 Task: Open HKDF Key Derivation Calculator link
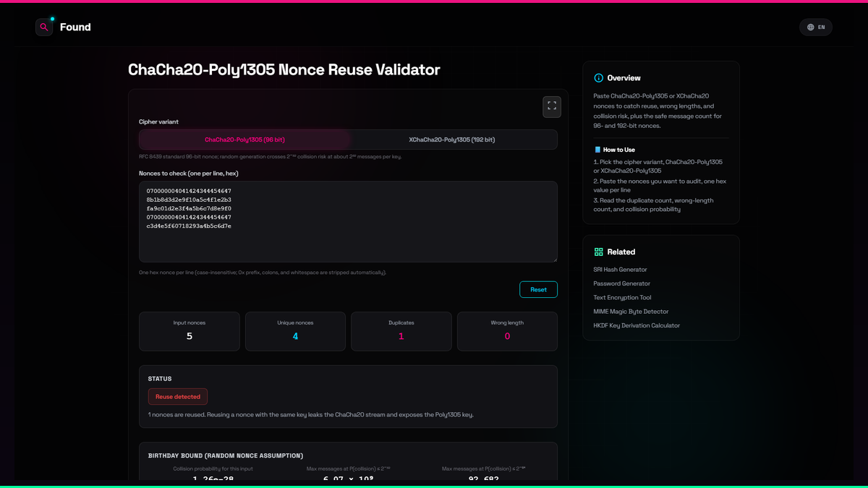click(637, 325)
